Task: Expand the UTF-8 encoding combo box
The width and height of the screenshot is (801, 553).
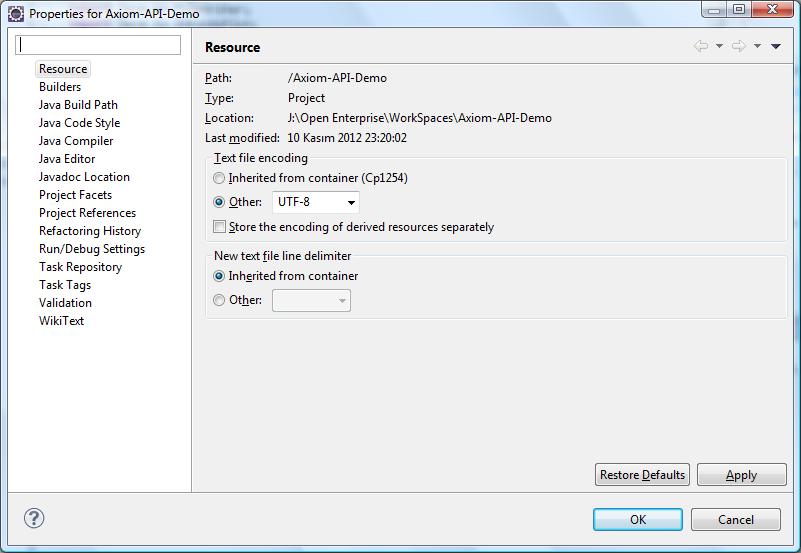Action: click(x=316, y=202)
